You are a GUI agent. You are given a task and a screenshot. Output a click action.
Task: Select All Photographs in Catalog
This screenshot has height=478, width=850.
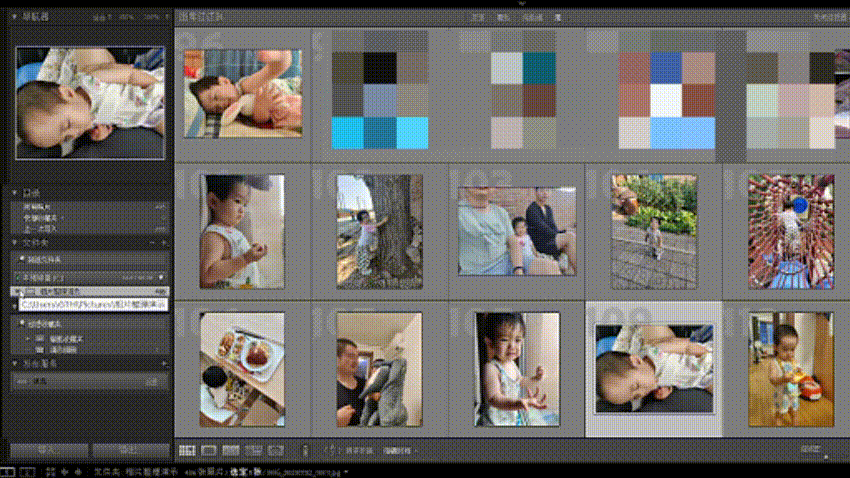[90, 207]
